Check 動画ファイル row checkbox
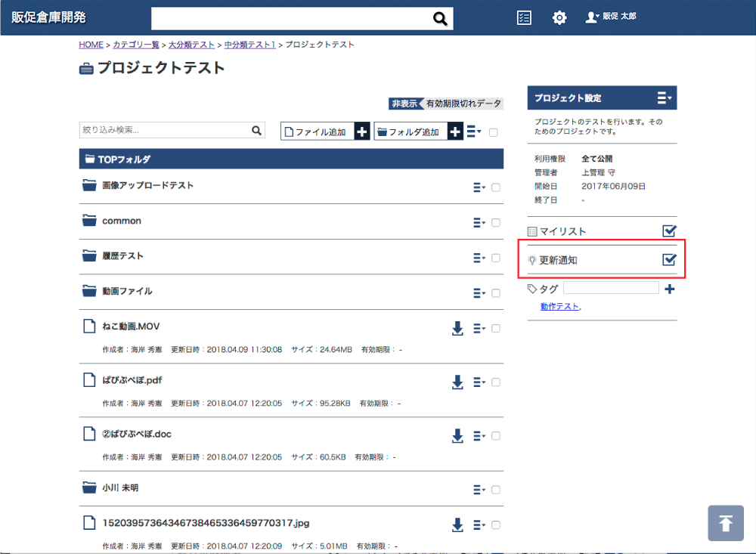Screen dimensions: 756x554 click(x=496, y=293)
